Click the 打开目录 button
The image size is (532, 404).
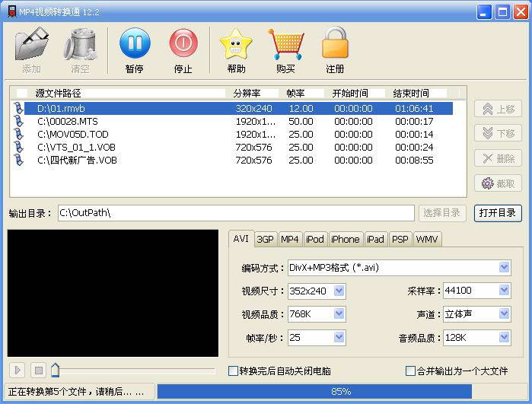tap(498, 213)
